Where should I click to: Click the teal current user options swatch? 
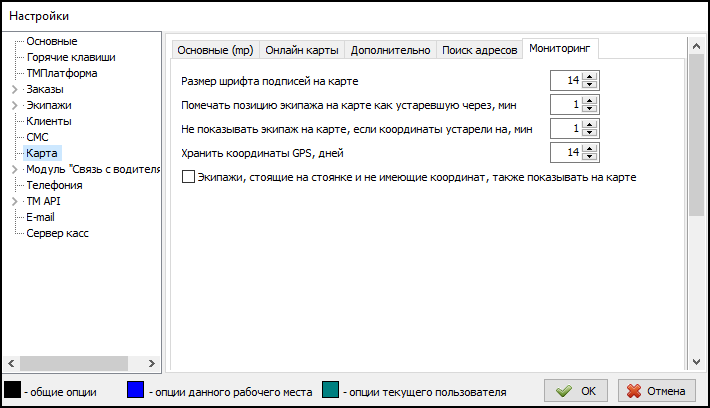click(330, 391)
